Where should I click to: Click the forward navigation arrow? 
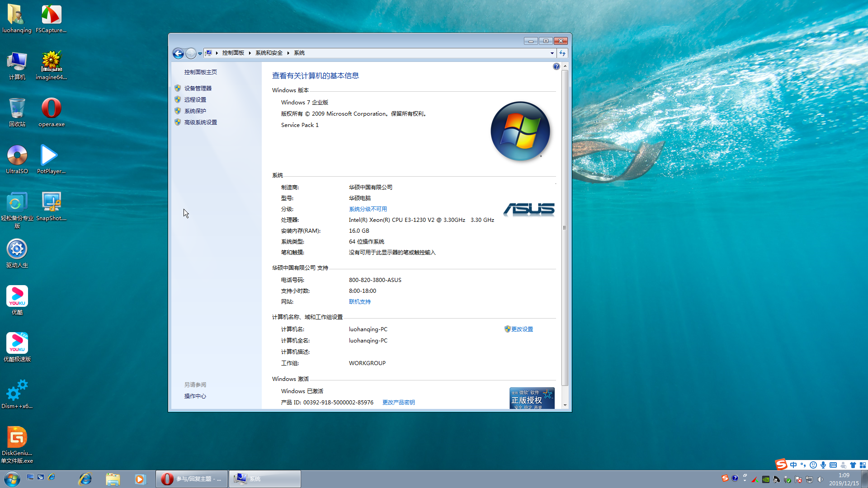[x=191, y=53]
